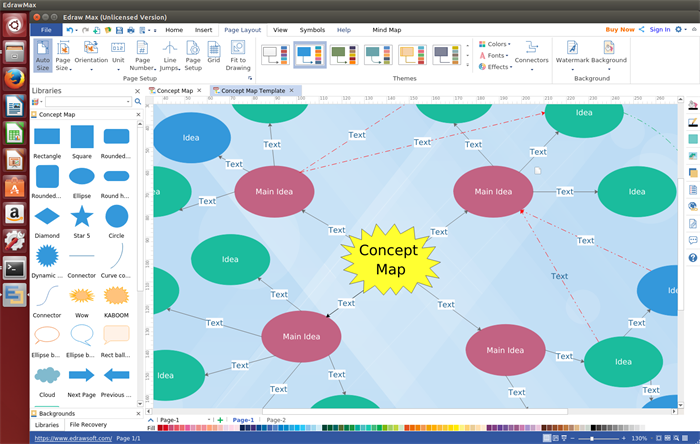
Task: Click the Fit to Drawing icon
Action: (238, 55)
